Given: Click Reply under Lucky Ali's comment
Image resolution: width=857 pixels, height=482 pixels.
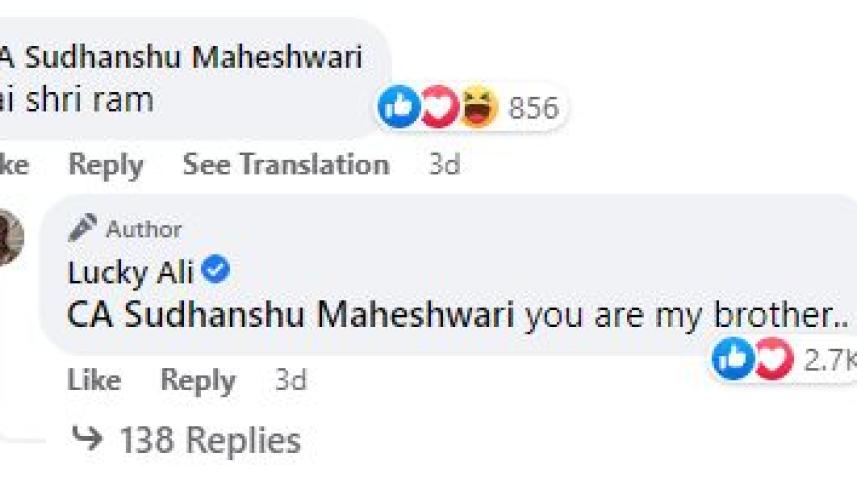Looking at the screenshot, I should (198, 380).
